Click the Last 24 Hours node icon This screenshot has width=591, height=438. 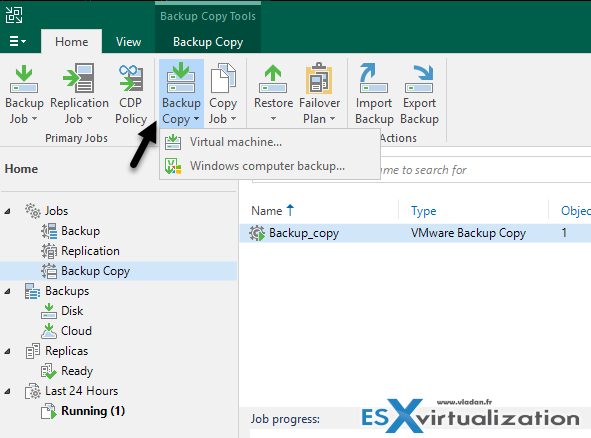coord(33,391)
